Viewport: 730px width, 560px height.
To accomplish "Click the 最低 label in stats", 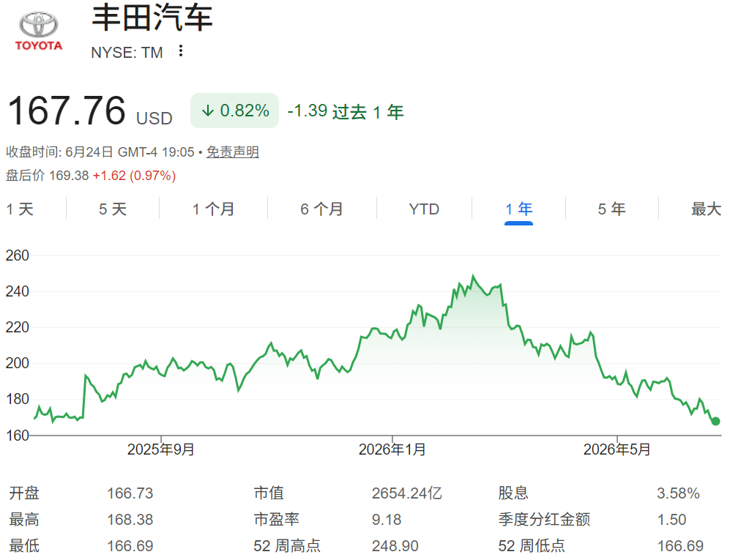I will tap(24, 545).
